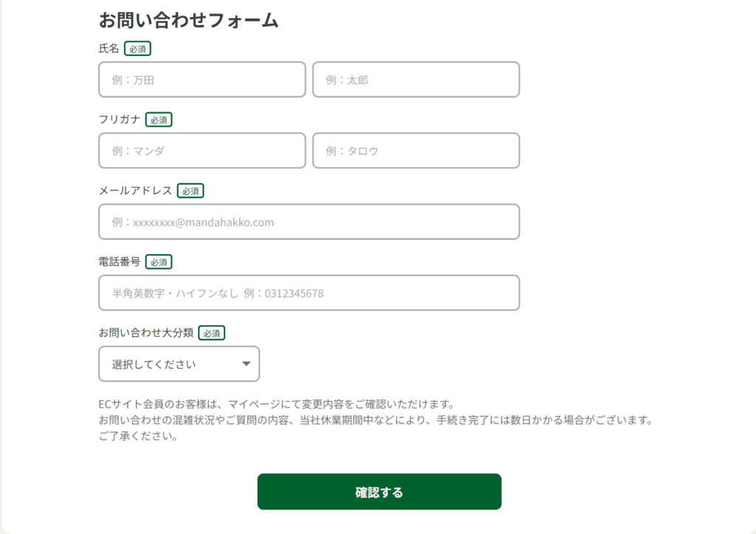Image resolution: width=756 pixels, height=534 pixels.
Task: Click the 電話番号 field label
Action: [x=119, y=261]
